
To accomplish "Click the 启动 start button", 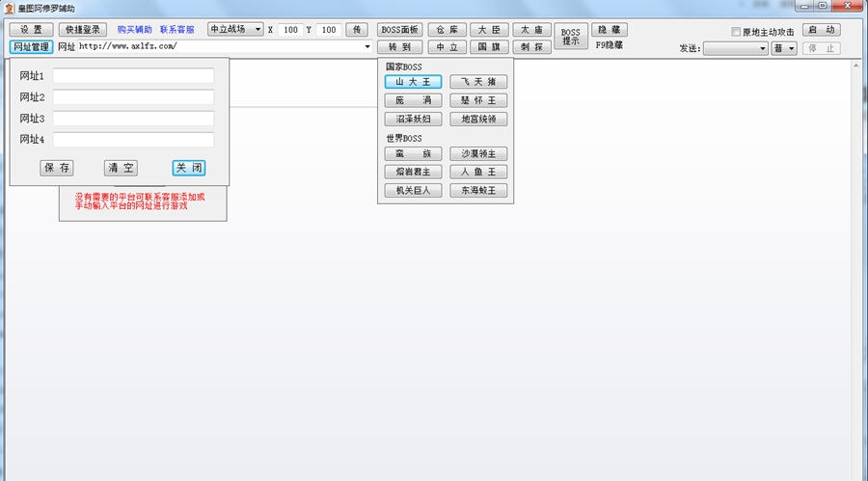I will click(822, 30).
